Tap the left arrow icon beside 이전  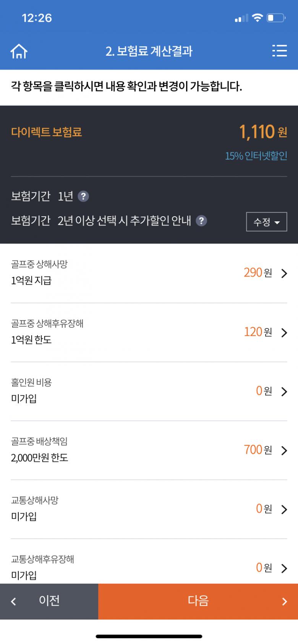(x=14, y=602)
